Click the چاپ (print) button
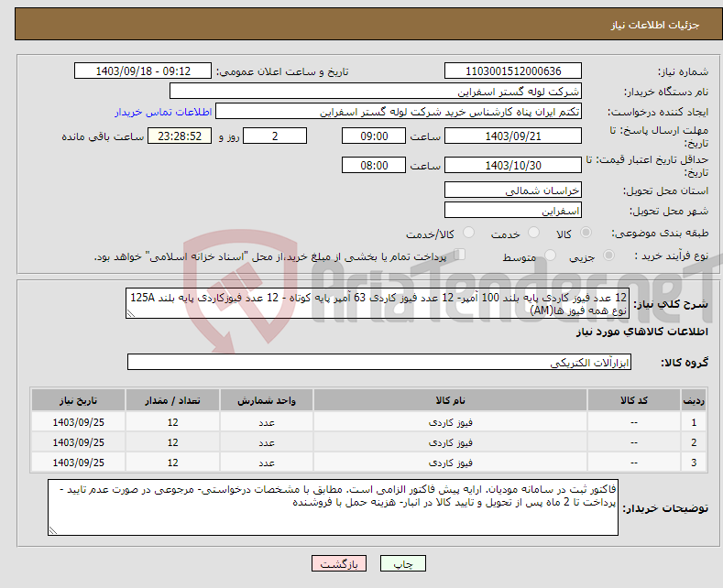 tap(402, 563)
